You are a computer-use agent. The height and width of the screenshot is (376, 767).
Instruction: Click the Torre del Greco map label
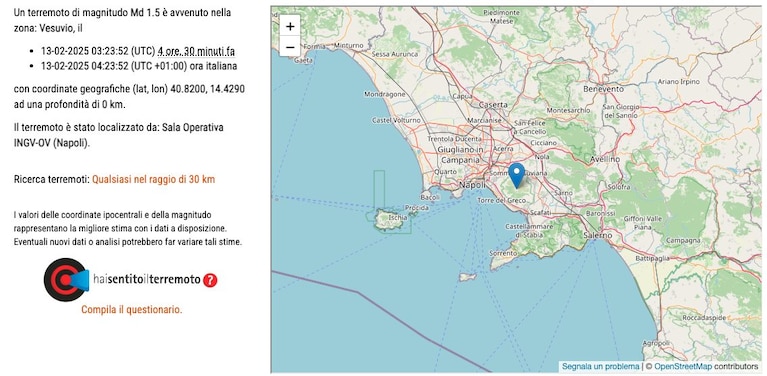click(x=502, y=200)
